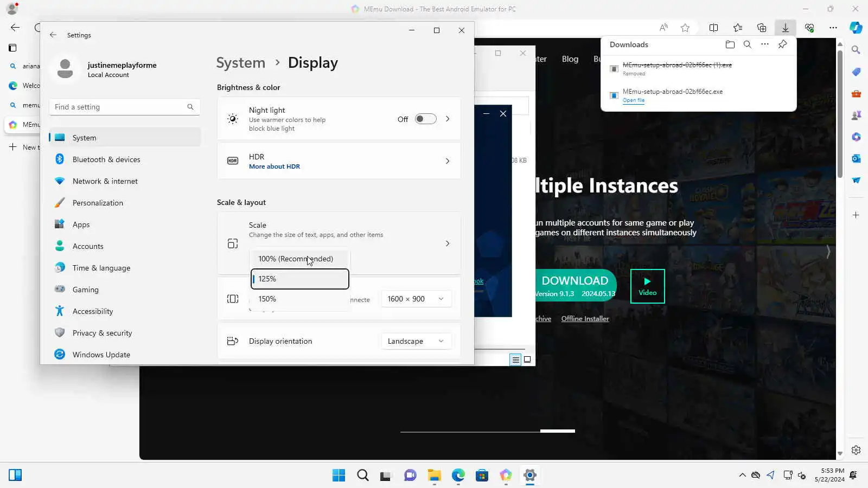The image size is (868, 488).
Task: Click the More about HDR link
Action: [x=275, y=166]
